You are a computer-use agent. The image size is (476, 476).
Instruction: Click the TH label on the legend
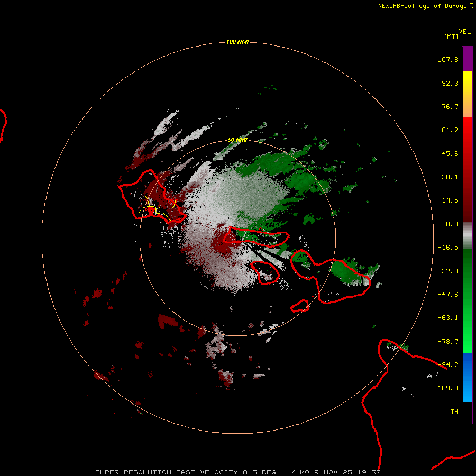tap(454, 412)
